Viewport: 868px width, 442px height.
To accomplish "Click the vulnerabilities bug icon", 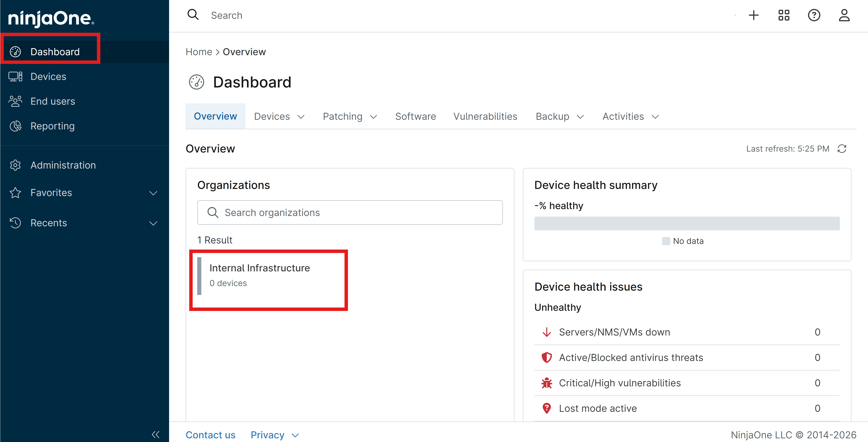I will [547, 383].
